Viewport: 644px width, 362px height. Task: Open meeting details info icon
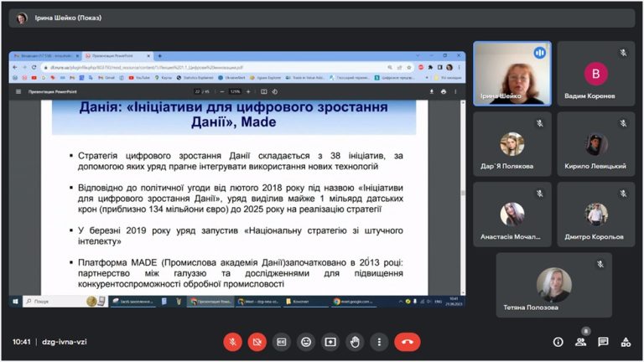(558, 342)
